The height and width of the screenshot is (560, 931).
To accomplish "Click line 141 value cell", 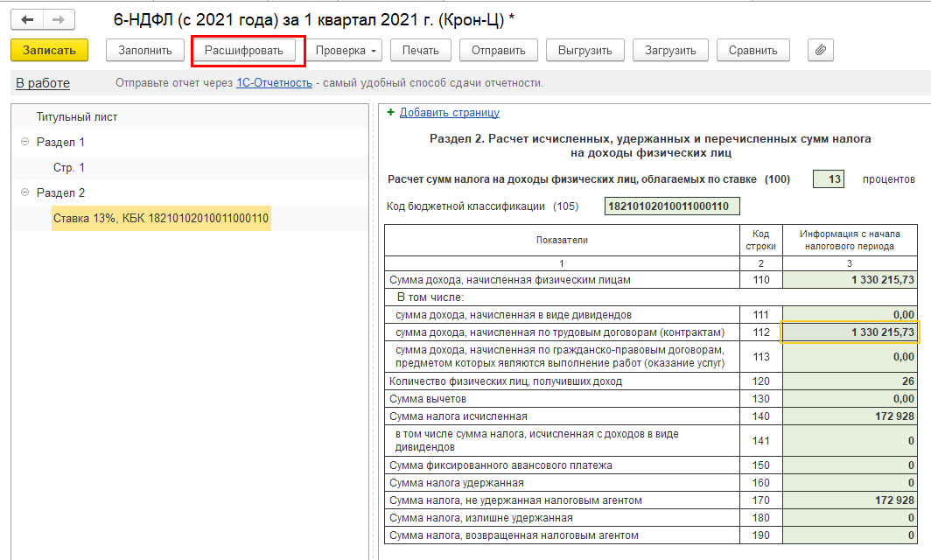I will click(x=850, y=441).
